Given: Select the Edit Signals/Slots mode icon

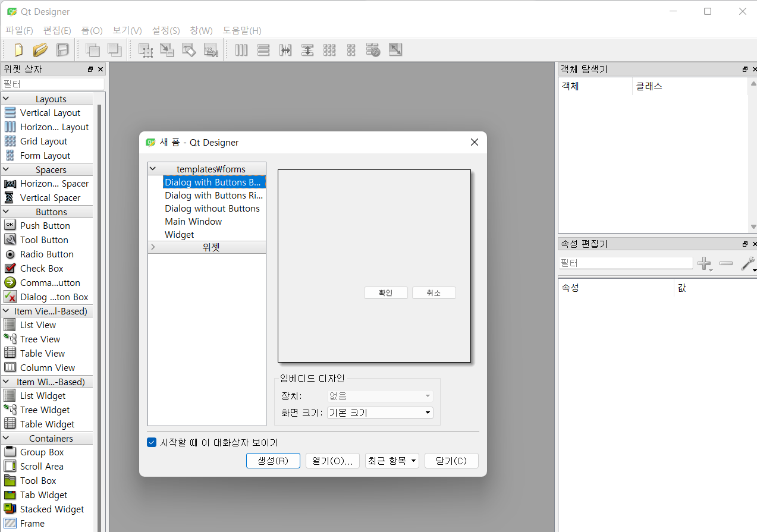Looking at the screenshot, I should click(167, 50).
